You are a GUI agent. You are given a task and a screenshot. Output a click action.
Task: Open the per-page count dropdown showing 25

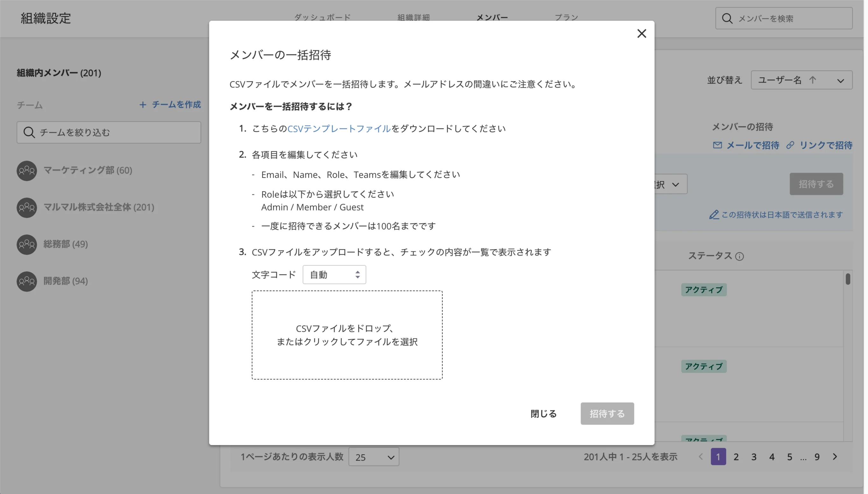click(x=374, y=457)
